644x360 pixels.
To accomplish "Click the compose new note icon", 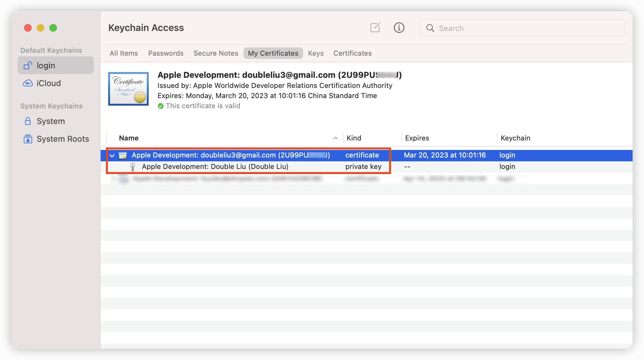I will click(x=375, y=28).
